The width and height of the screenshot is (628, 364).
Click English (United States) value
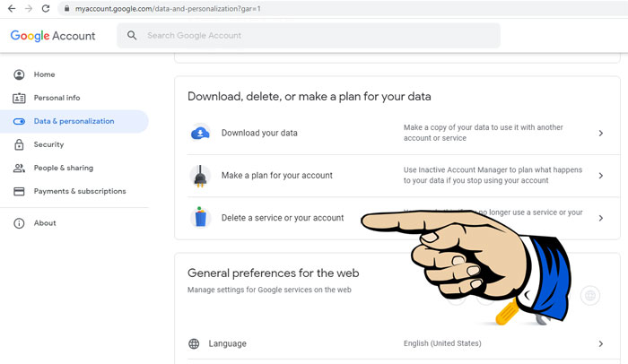[x=442, y=343]
